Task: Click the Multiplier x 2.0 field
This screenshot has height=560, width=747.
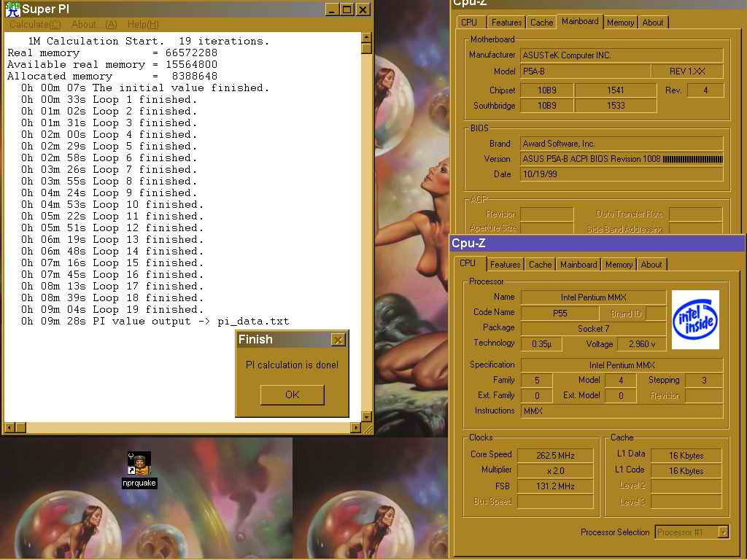Action: tap(555, 470)
